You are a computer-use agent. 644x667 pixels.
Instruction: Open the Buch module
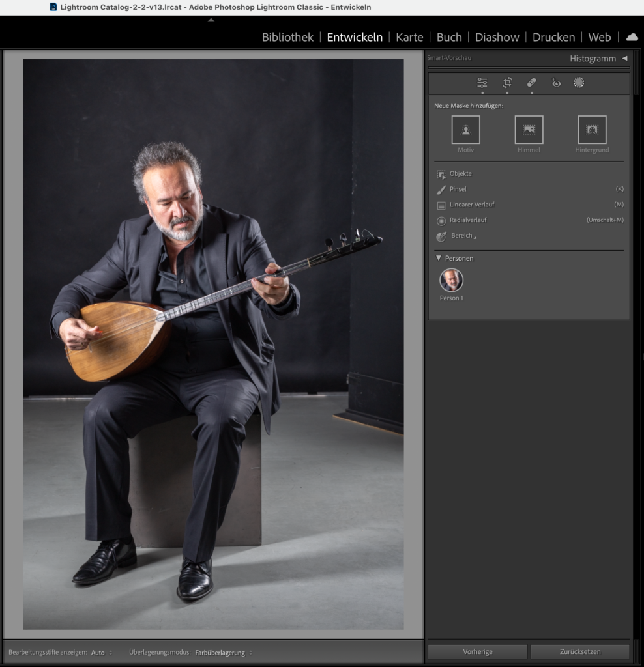click(449, 37)
